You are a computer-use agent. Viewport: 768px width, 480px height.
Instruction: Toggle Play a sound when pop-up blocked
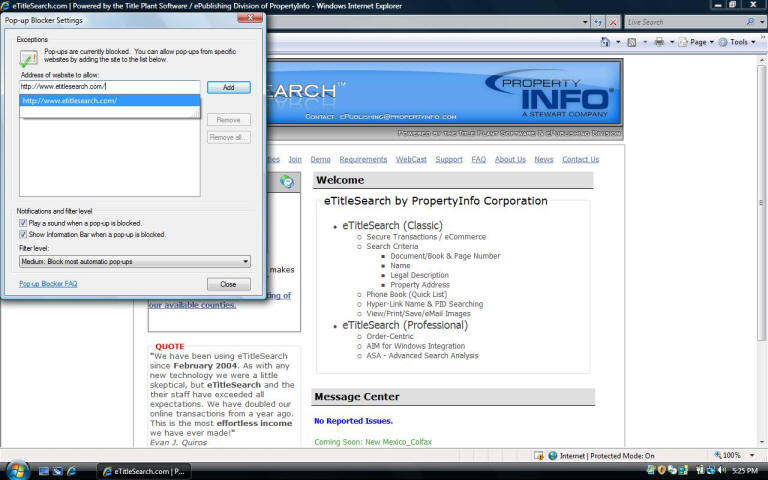[x=23, y=223]
